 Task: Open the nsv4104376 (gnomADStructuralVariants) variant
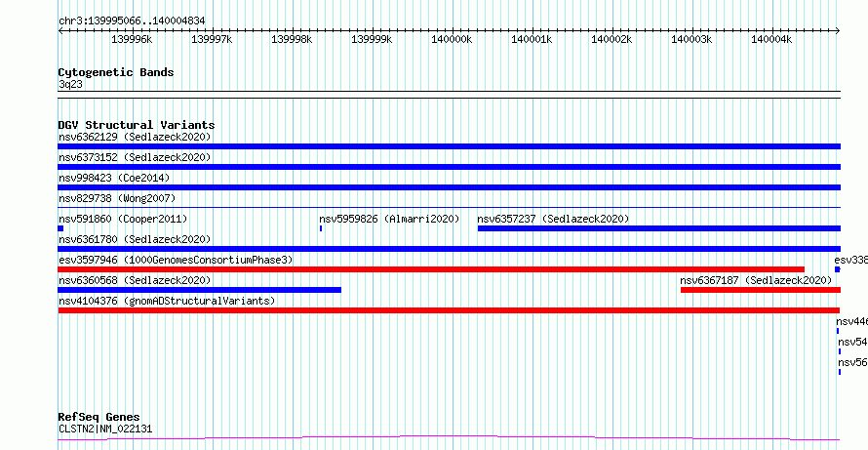(167, 301)
